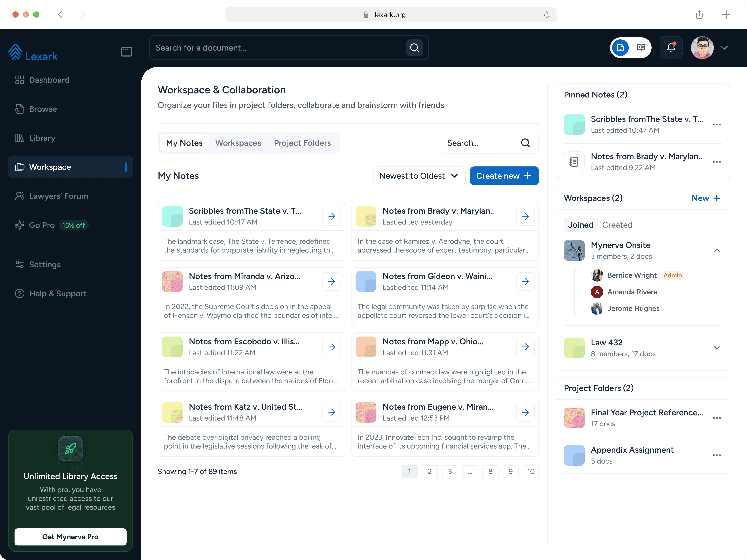Viewport: 747px width, 560px height.
Task: Go to page 3 in pagination
Action: [449, 472]
